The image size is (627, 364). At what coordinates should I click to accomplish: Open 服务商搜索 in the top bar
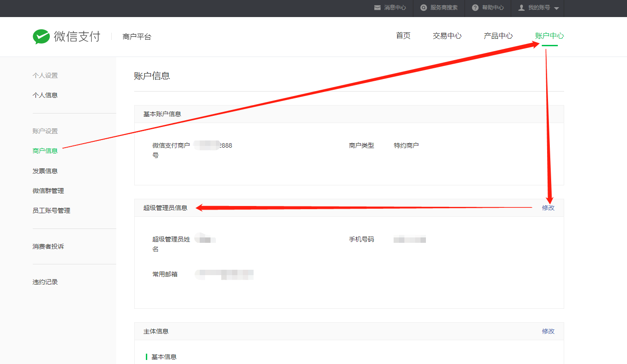(x=444, y=8)
